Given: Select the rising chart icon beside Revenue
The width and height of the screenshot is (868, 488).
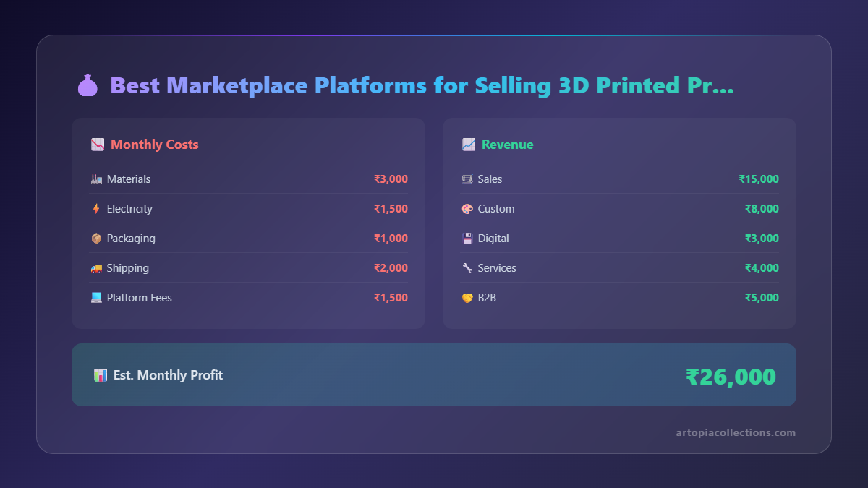Looking at the screenshot, I should 467,144.
